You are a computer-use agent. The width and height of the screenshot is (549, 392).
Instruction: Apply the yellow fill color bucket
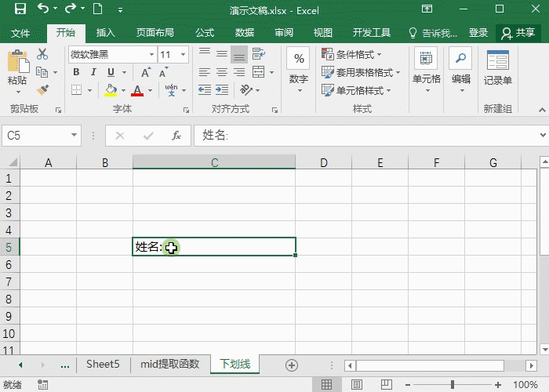(111, 90)
